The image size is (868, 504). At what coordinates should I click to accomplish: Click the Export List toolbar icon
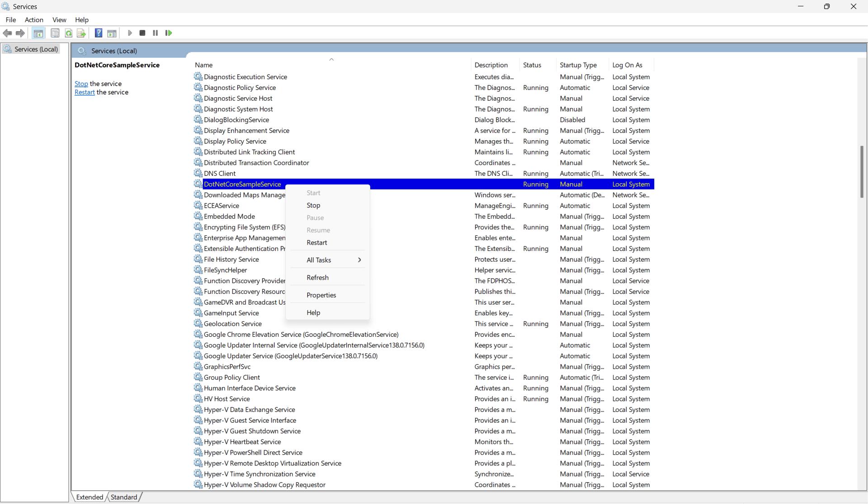coord(81,33)
